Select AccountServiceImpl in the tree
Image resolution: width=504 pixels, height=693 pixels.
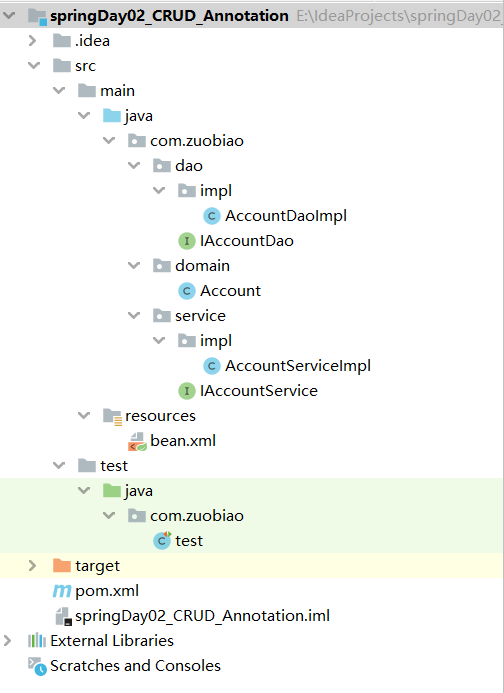pos(298,366)
